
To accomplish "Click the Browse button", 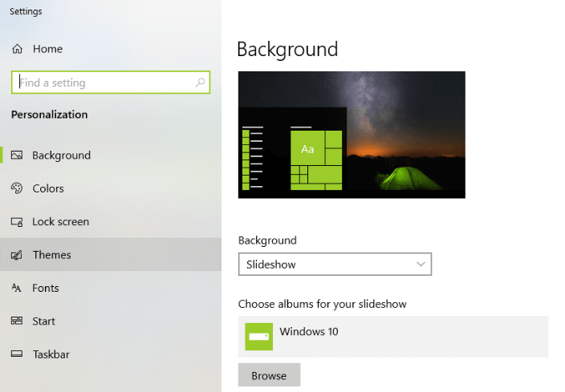I will click(269, 375).
